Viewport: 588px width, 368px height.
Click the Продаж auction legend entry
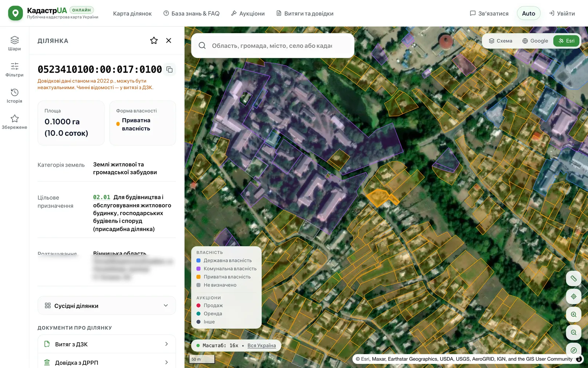coord(210,305)
